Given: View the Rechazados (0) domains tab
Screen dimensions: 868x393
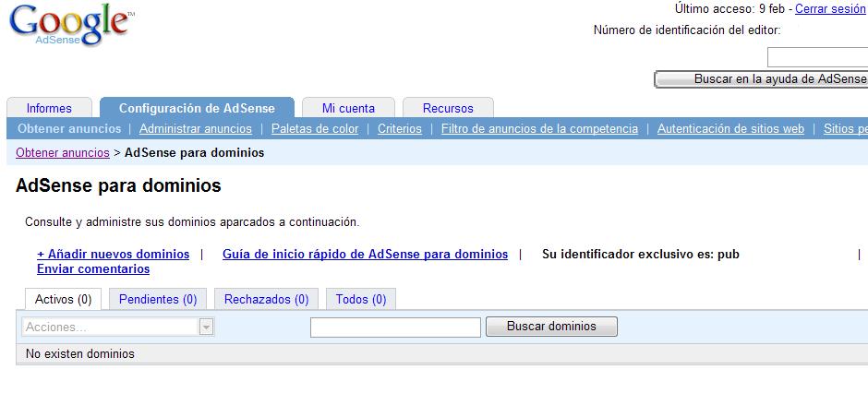Looking at the screenshot, I should (x=266, y=299).
